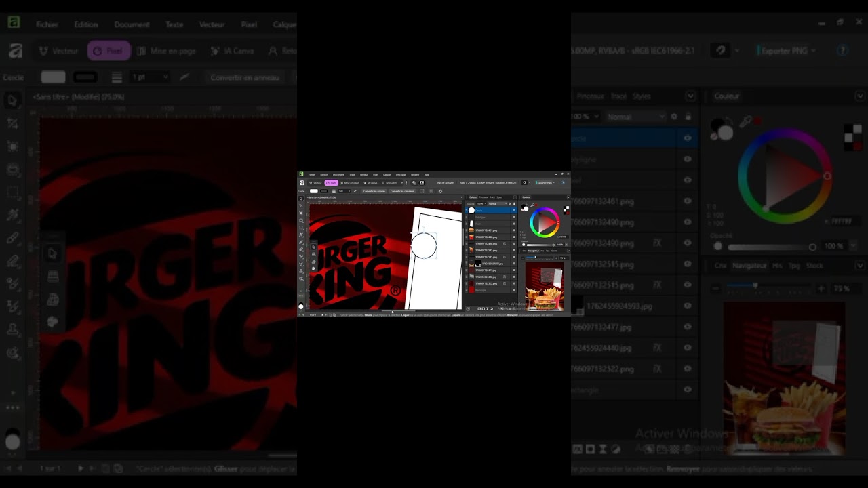
Task: Click navigator zoom minus button, center window
Action: point(523,258)
